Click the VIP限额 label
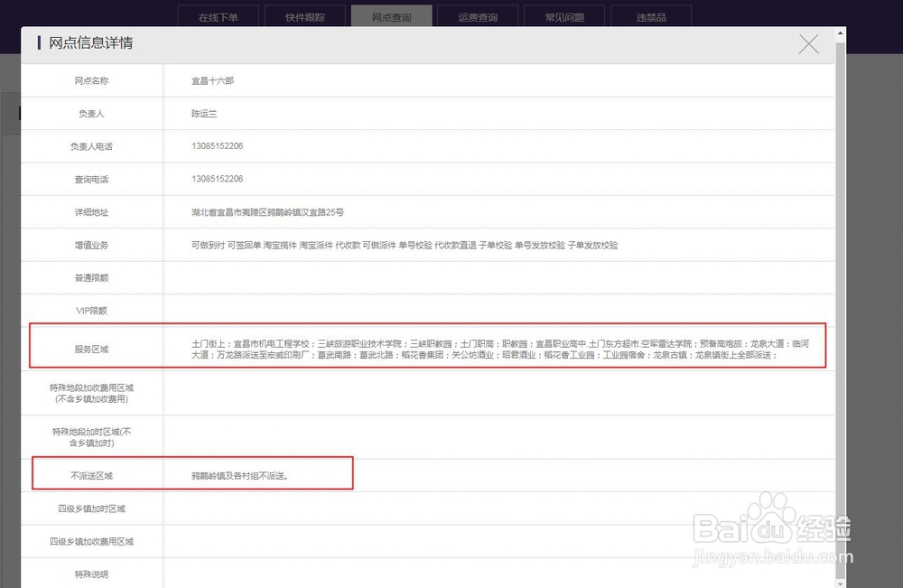This screenshot has width=903, height=588. [91, 311]
